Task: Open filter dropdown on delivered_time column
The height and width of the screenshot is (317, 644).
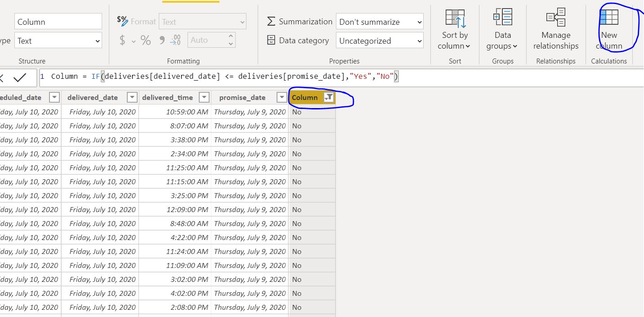Action: pos(204,97)
